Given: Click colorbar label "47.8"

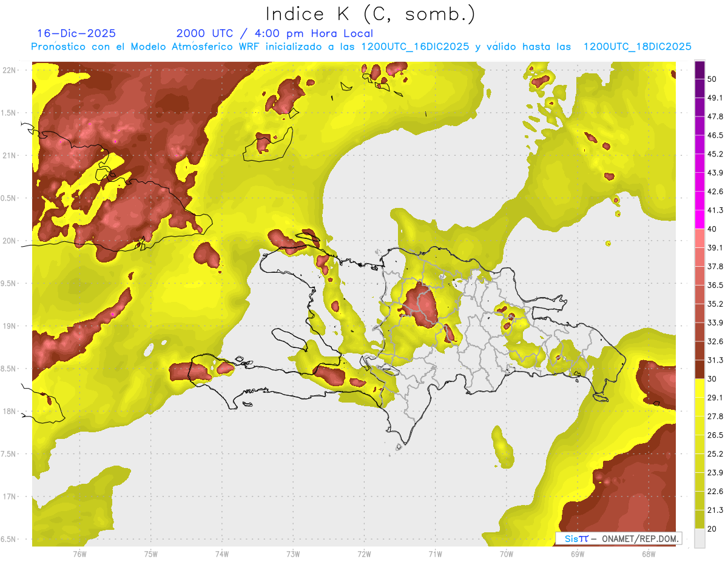Looking at the screenshot, I should point(715,116).
